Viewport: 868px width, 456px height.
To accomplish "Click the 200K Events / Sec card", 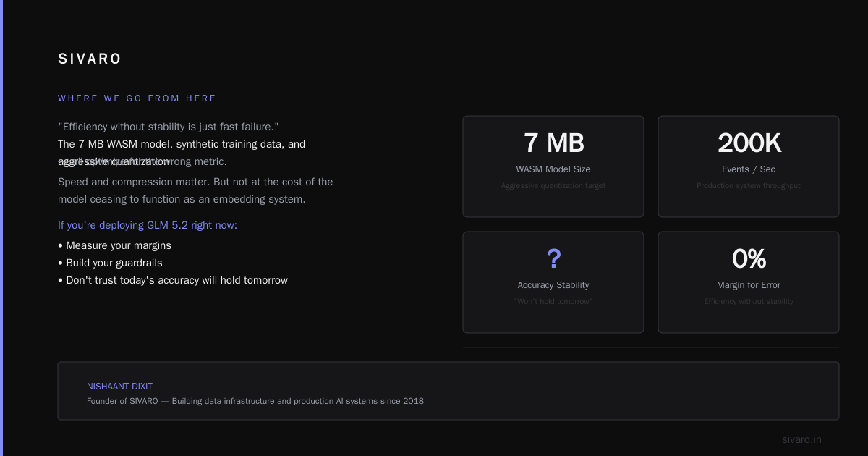I will 749,166.
